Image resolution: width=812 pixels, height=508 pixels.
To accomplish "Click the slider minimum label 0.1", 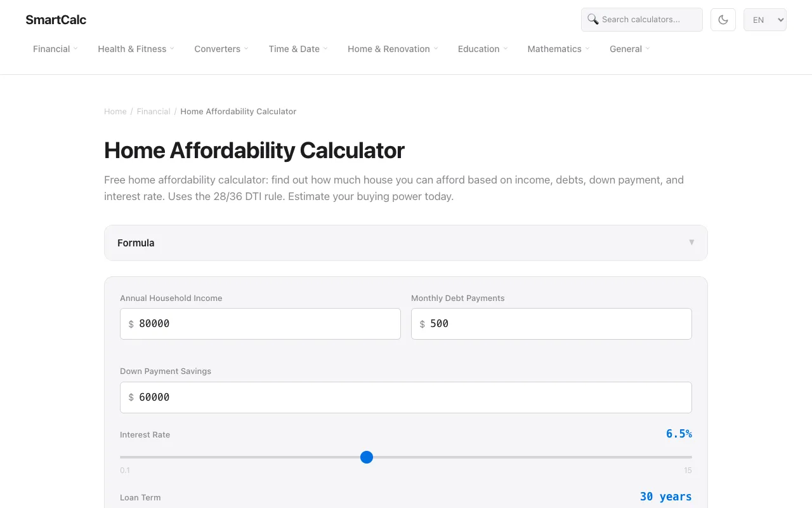I will [x=125, y=471].
